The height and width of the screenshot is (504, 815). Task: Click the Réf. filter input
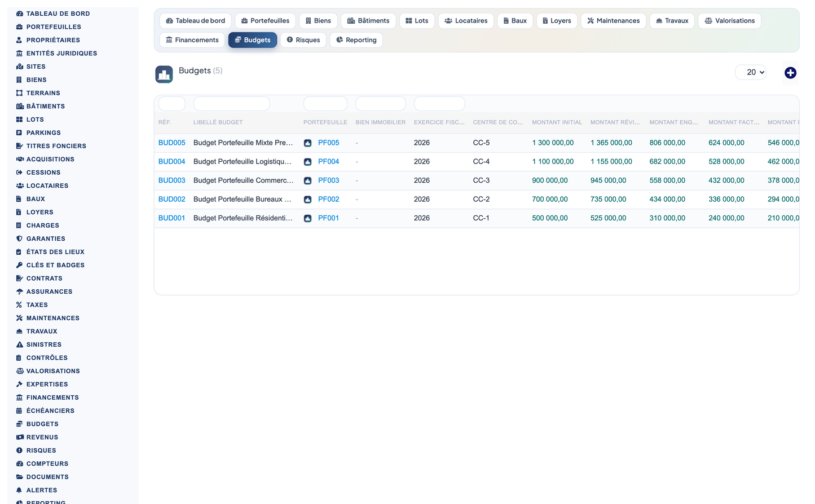point(172,104)
